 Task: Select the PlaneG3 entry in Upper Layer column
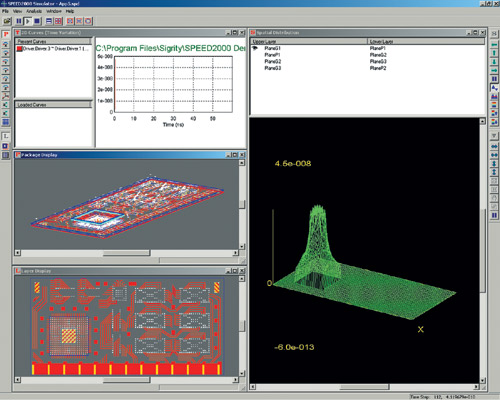273,68
